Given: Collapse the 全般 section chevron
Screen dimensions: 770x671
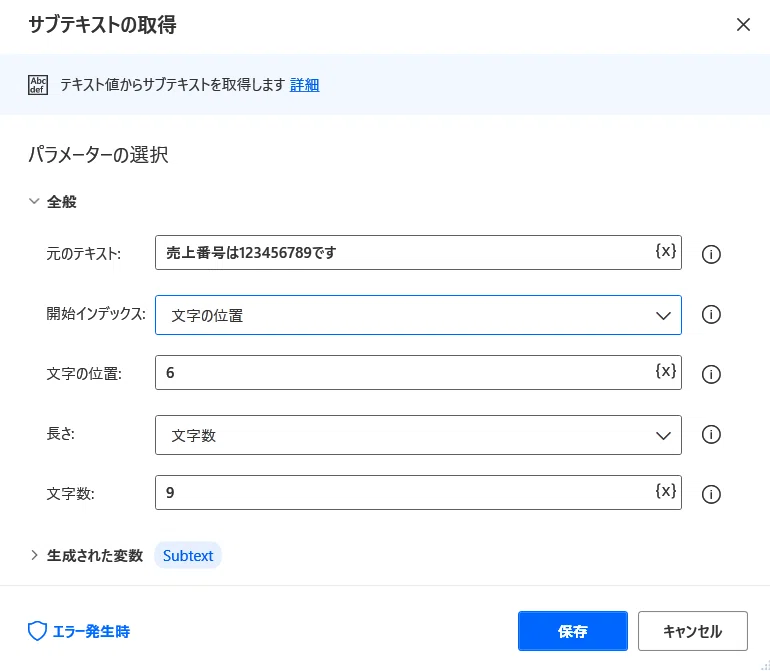Looking at the screenshot, I should pyautogui.click(x=34, y=201).
